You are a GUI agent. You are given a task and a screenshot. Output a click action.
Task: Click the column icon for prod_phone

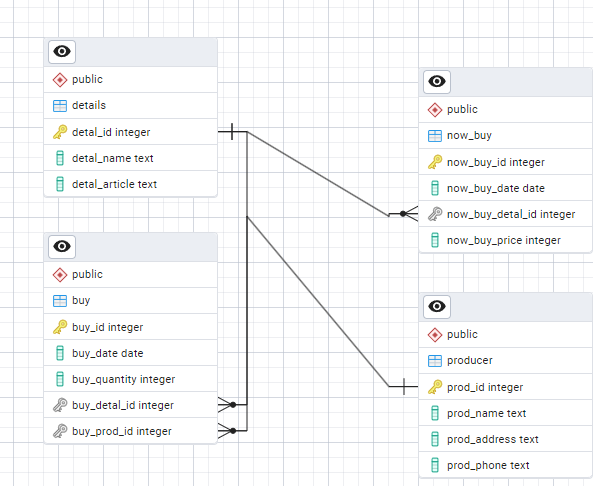(435, 465)
